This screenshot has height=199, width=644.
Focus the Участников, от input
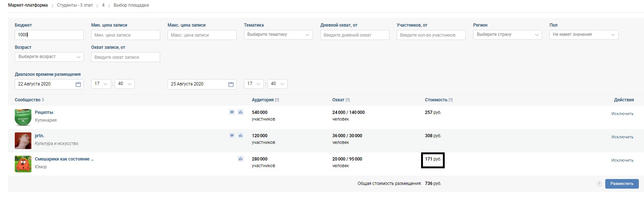click(x=431, y=35)
